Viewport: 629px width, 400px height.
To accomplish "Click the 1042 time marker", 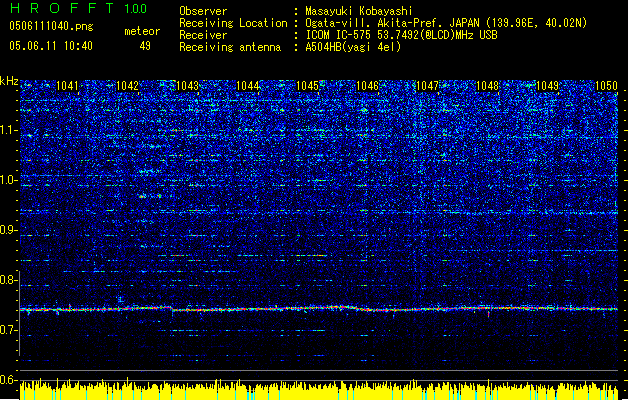I will pos(127,86).
